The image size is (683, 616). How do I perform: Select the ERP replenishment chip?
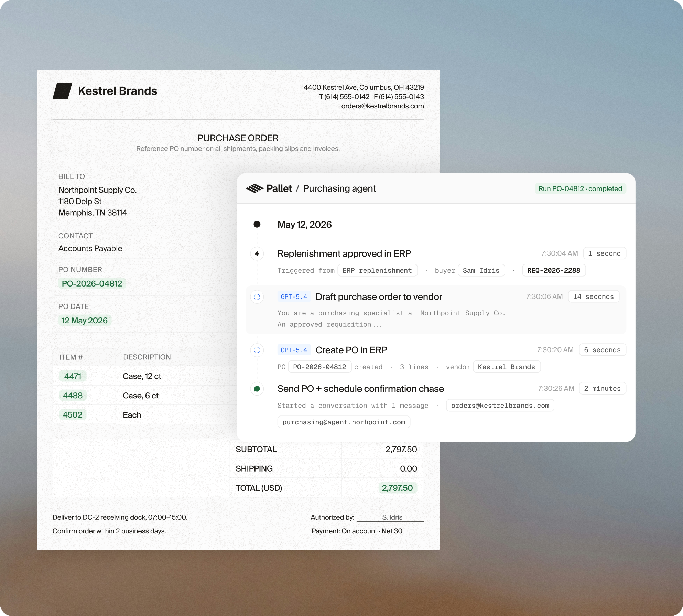(x=377, y=270)
